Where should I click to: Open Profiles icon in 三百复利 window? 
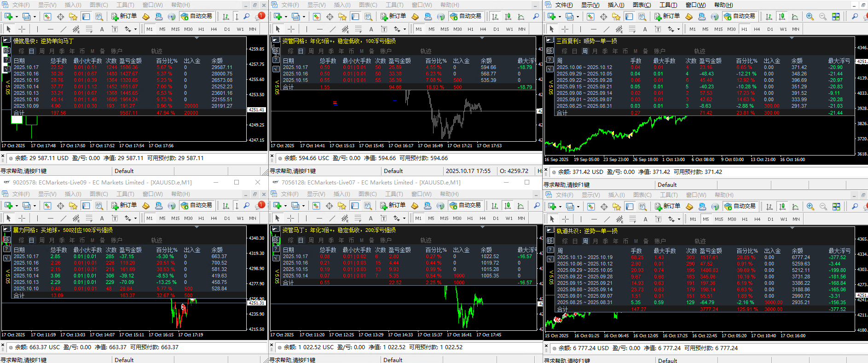tap(569, 17)
